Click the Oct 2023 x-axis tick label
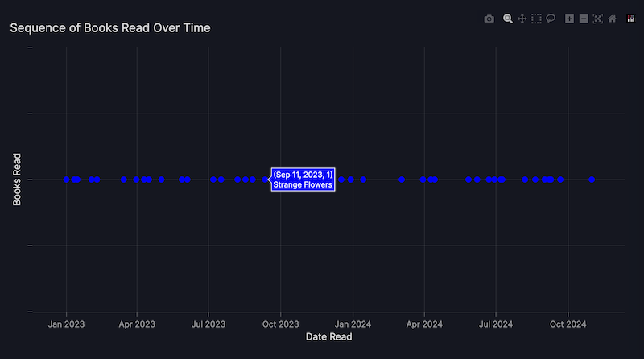 280,324
